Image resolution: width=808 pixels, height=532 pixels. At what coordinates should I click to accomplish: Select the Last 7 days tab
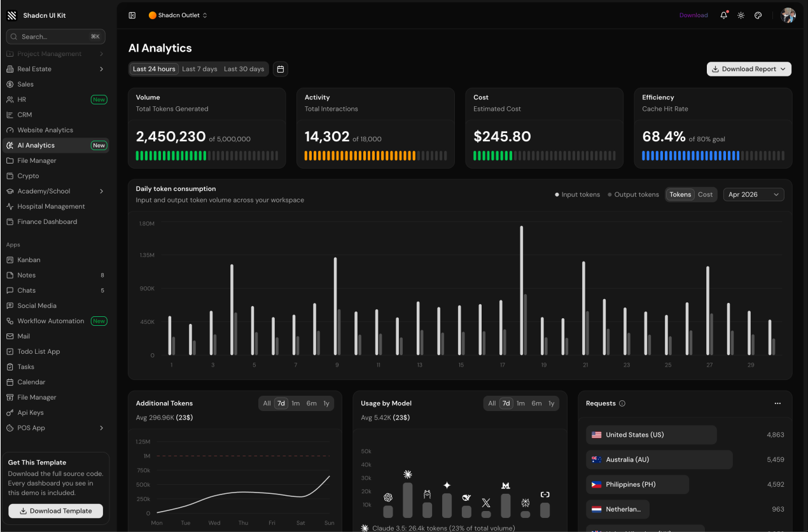pos(200,69)
